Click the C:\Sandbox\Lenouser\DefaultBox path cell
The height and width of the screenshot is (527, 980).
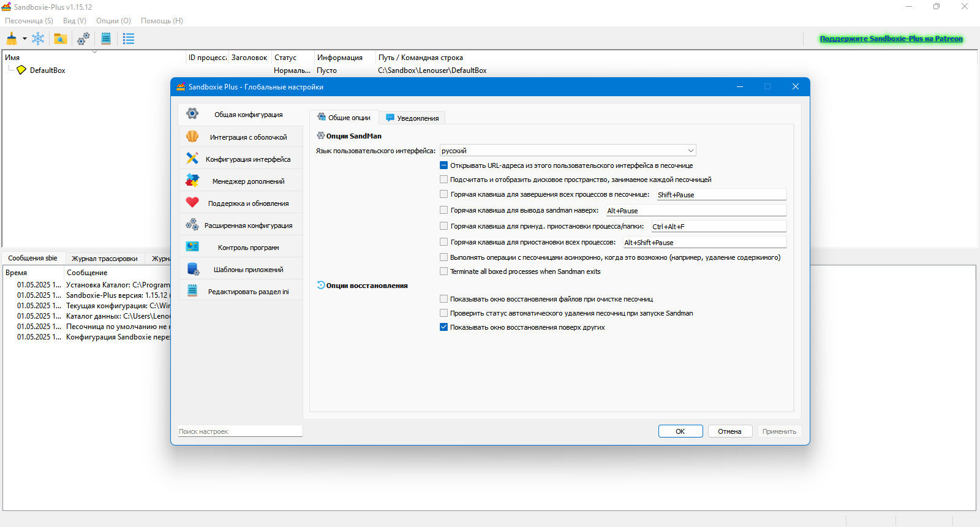[x=432, y=70]
